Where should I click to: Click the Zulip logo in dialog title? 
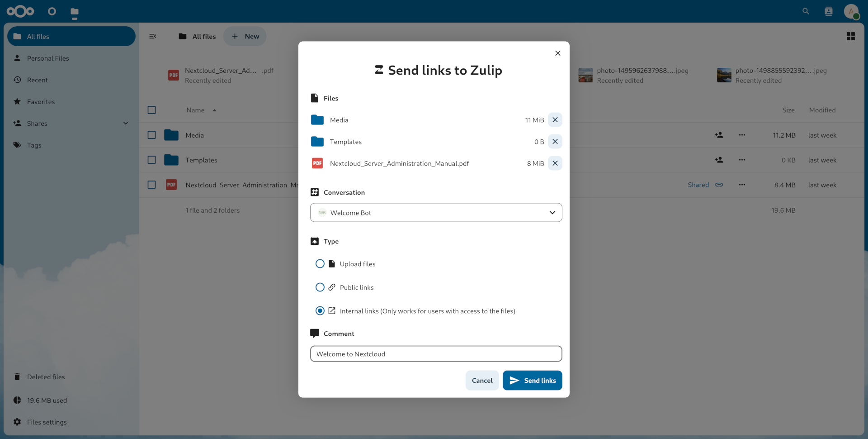click(x=379, y=70)
